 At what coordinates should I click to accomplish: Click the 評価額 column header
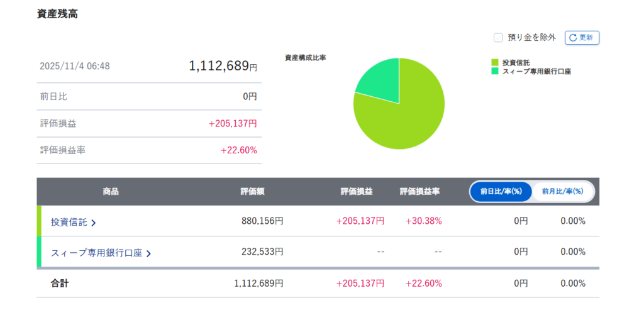click(x=252, y=191)
